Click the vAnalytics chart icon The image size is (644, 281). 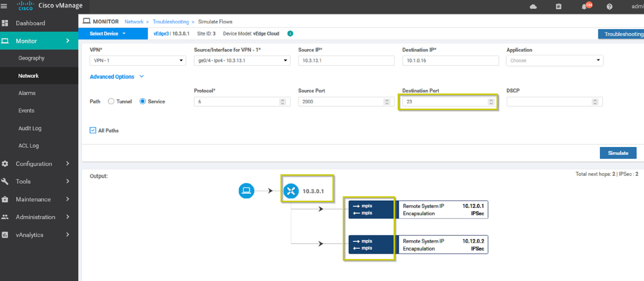point(5,235)
